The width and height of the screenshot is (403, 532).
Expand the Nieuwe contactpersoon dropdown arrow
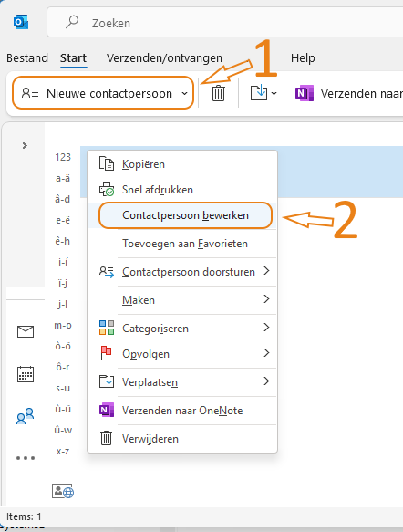click(x=184, y=93)
